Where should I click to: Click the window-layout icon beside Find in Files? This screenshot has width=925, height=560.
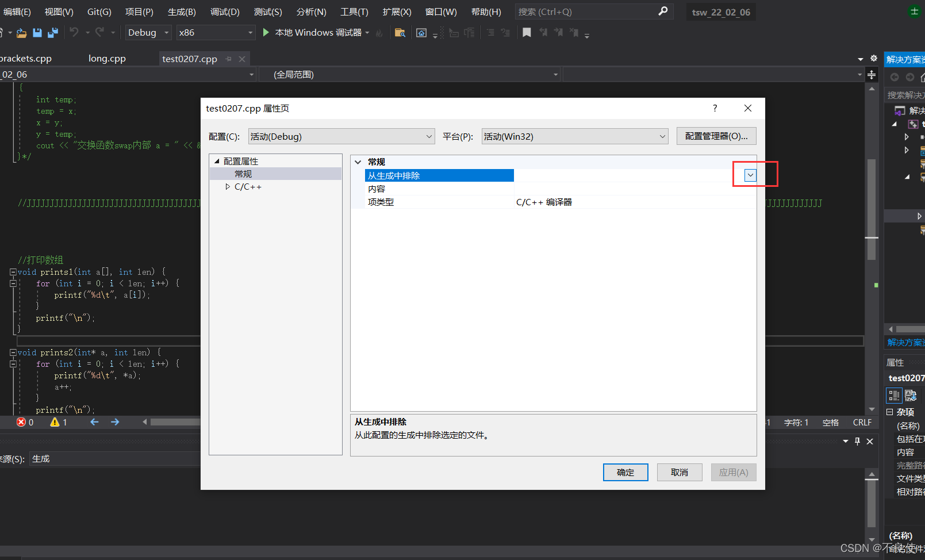421,33
